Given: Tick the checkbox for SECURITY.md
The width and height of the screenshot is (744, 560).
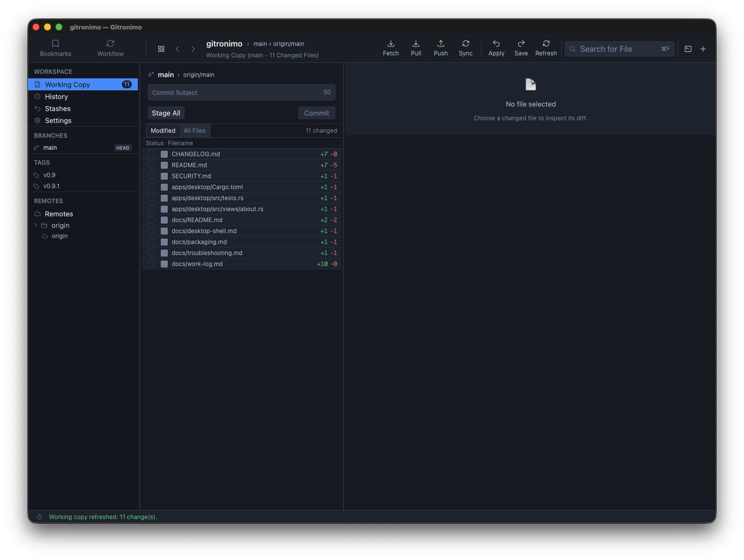Looking at the screenshot, I should pos(151,176).
